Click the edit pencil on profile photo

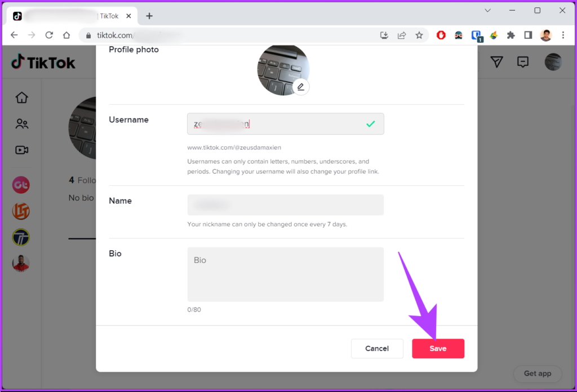coord(301,87)
